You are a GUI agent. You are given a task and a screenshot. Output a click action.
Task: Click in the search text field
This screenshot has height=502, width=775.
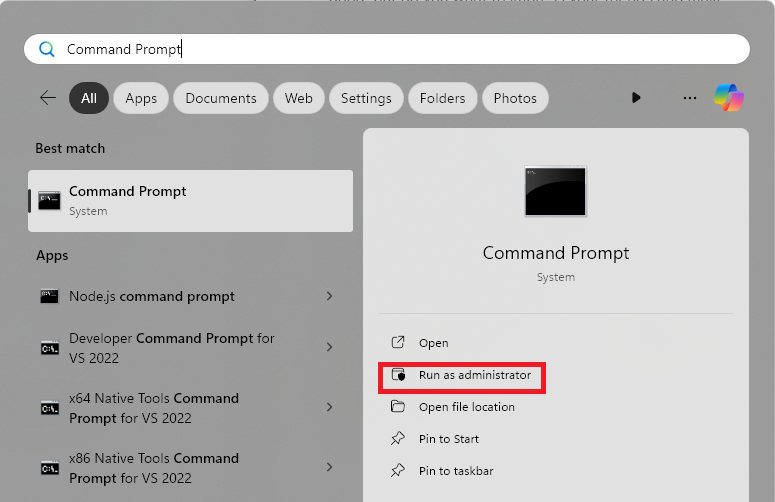(400, 49)
